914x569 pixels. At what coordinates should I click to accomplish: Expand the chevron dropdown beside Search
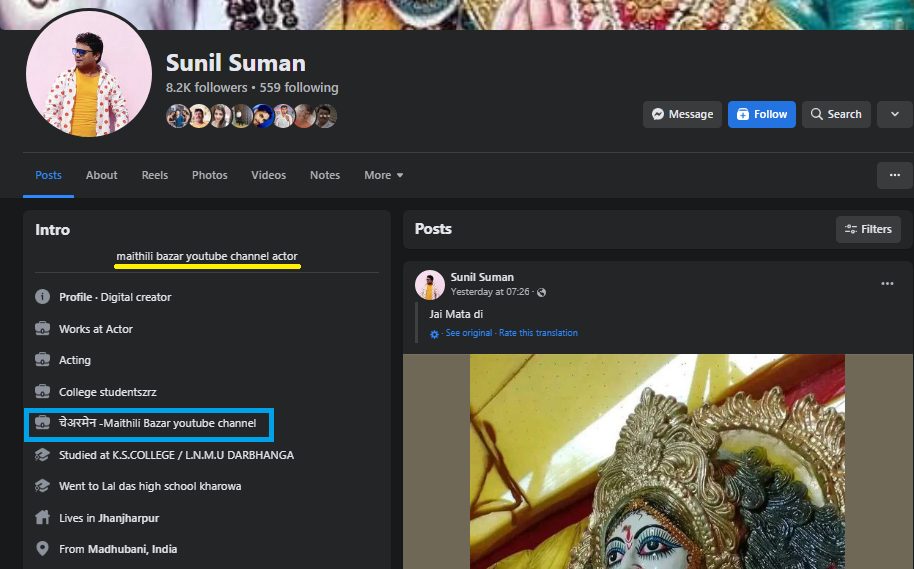895,114
